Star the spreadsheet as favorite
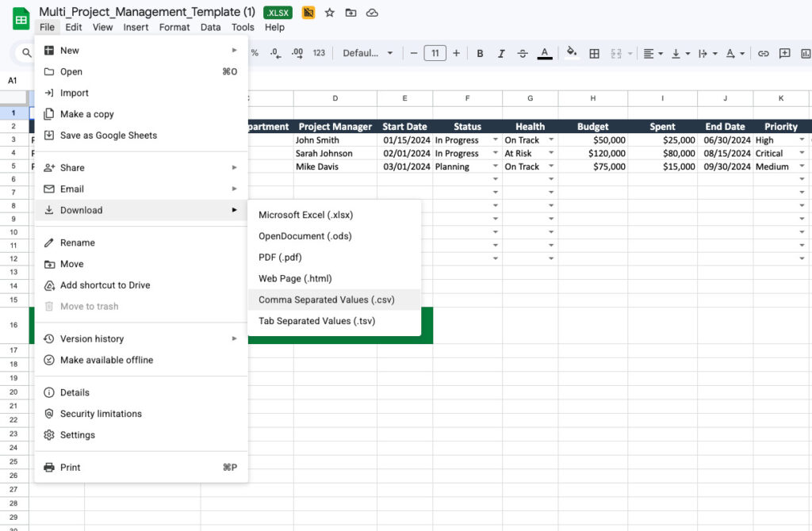The height and width of the screenshot is (531, 812). [329, 13]
